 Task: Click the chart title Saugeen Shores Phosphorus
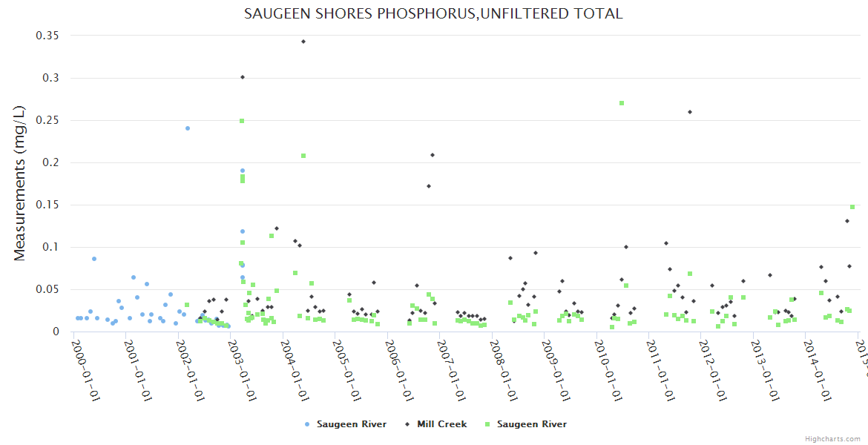pos(433,13)
